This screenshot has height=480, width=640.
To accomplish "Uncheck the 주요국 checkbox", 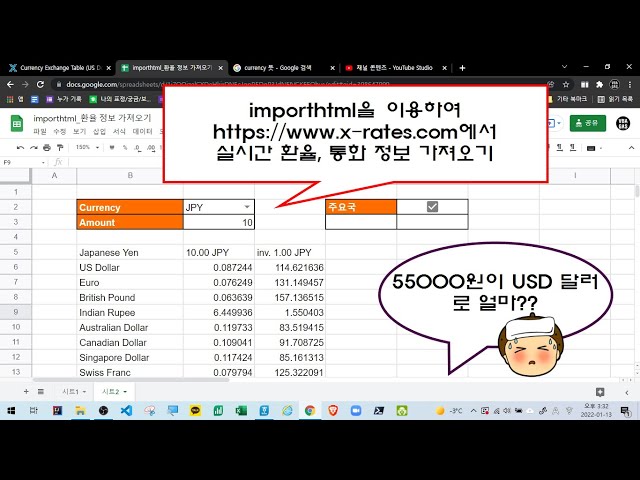I will [x=432, y=207].
